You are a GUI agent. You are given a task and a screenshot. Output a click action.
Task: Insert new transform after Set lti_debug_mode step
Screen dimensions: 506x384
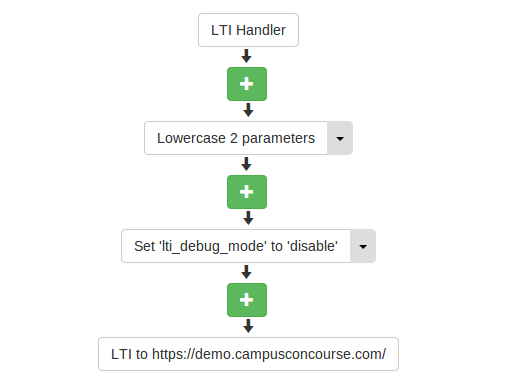point(247,300)
